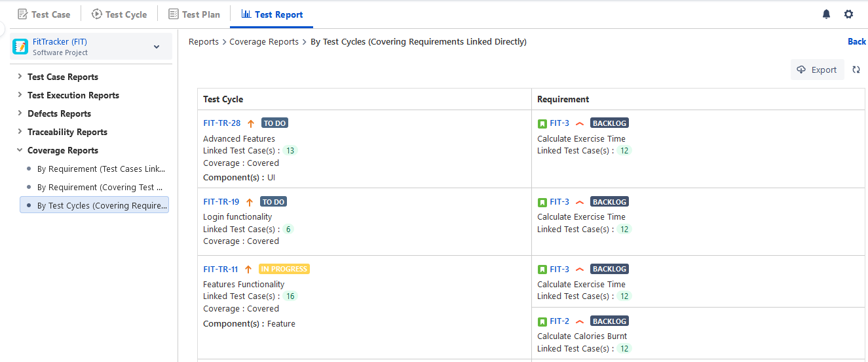Click the Features Functionality cycle name
Image resolution: width=868 pixels, height=362 pixels.
[x=244, y=285]
